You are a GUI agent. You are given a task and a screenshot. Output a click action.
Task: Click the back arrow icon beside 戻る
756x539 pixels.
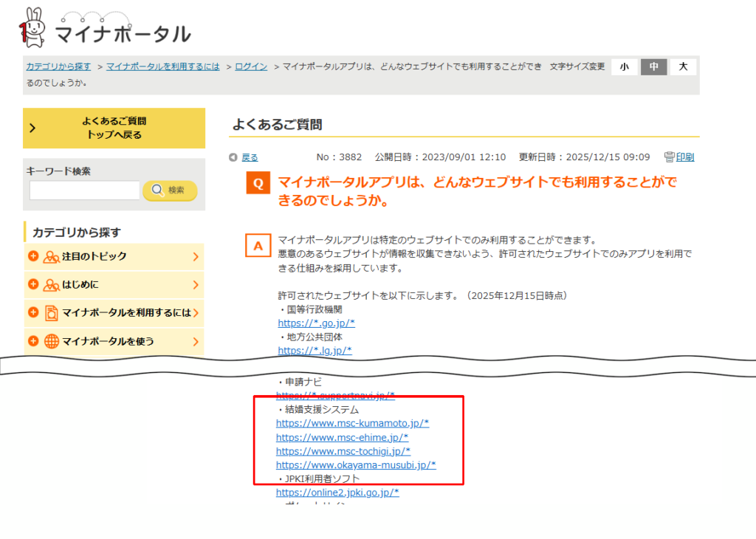[x=233, y=157]
